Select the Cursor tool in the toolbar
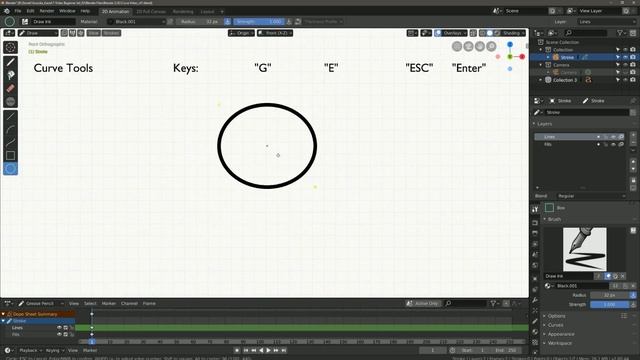 (x=11, y=47)
